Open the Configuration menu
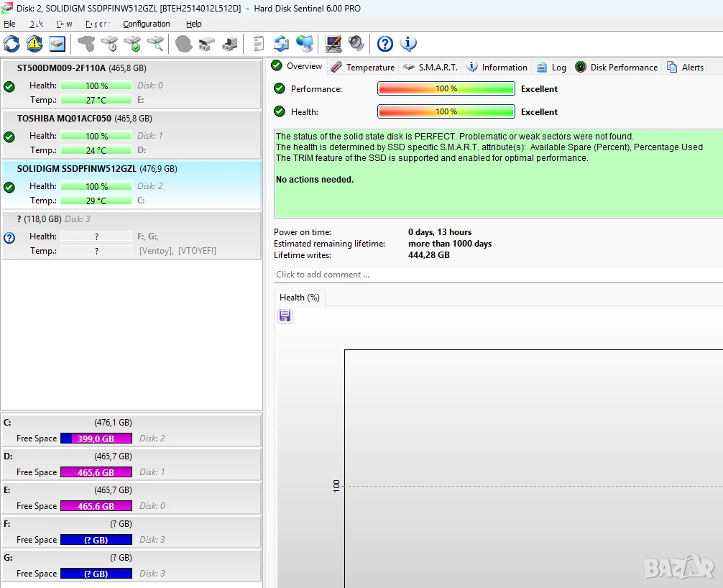Image resolution: width=723 pixels, height=588 pixels. tap(146, 24)
